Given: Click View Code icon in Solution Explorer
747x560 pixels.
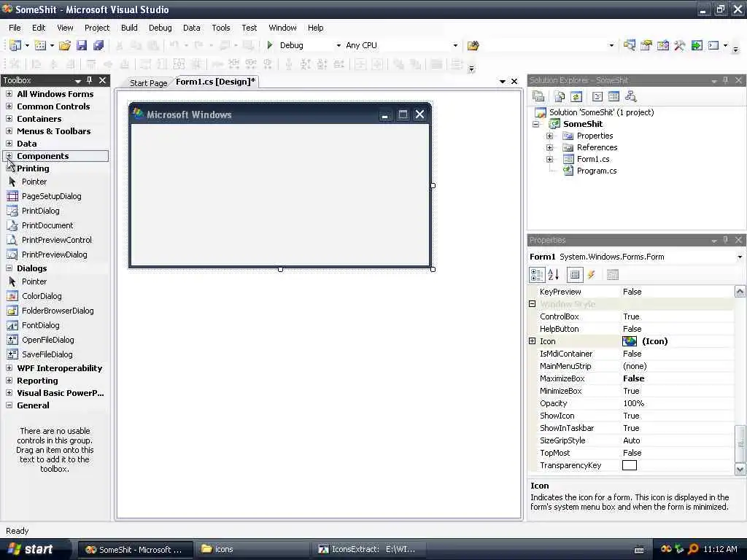Looking at the screenshot, I should pyautogui.click(x=597, y=97).
